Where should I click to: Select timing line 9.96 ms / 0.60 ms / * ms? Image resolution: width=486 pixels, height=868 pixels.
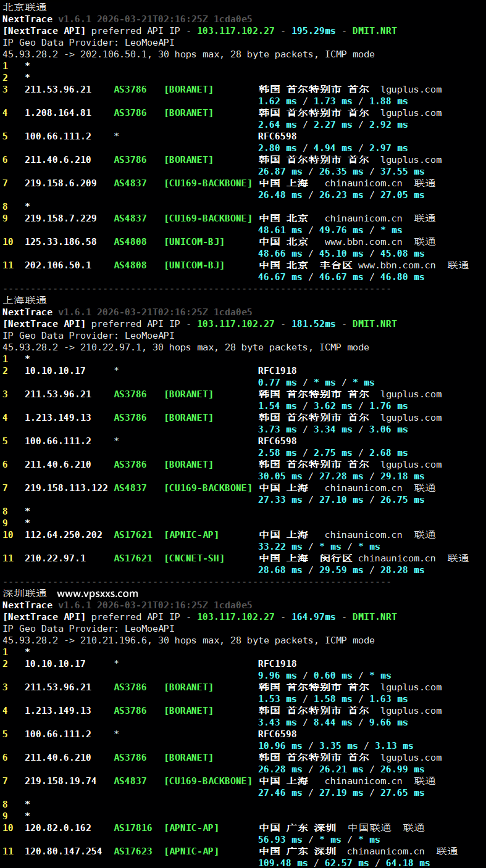[325, 676]
